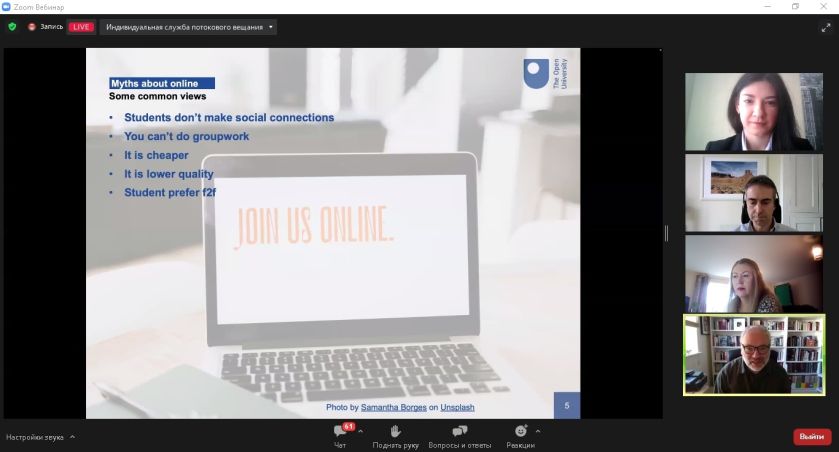
Task: Select the blonde woman's video thumbnail
Action: pyautogui.click(x=754, y=274)
